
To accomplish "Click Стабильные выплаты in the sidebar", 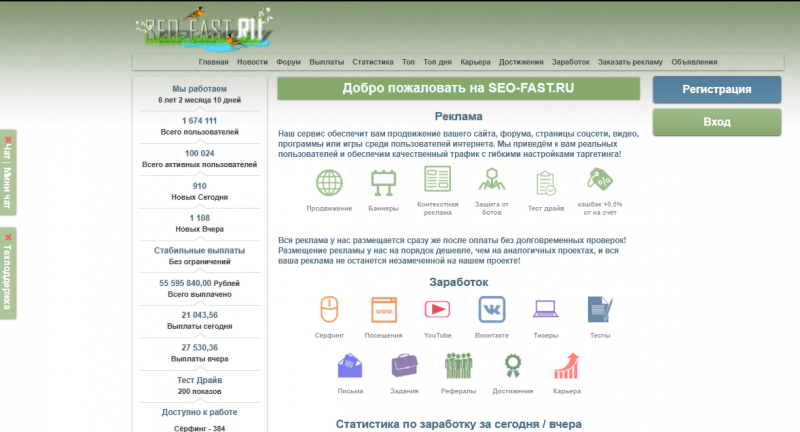I will pos(199,250).
